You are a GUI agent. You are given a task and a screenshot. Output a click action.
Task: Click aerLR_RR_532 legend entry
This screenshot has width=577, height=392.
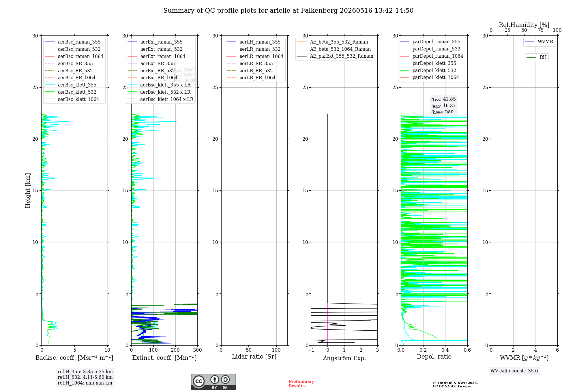tap(250, 71)
